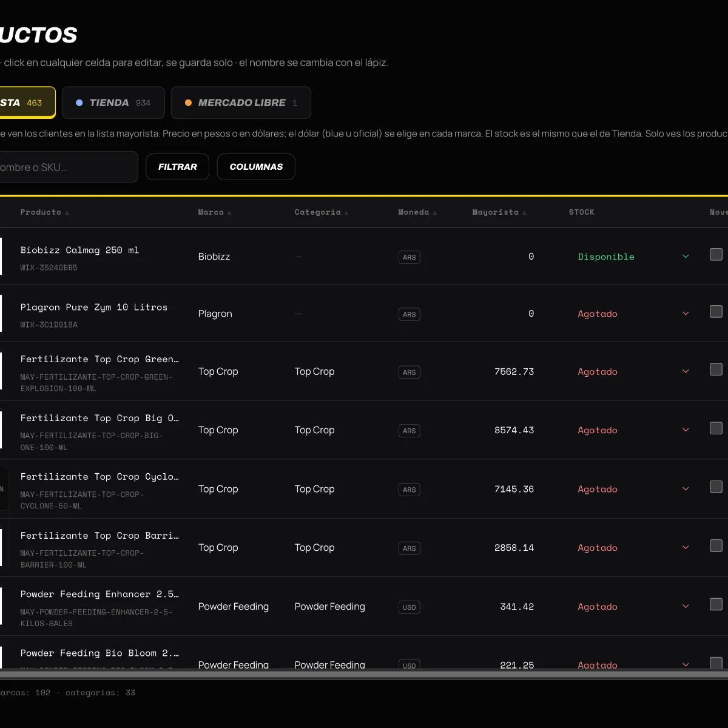This screenshot has height=728, width=728.
Task: Tick the checkbox for Top Crop Big One row
Action: 716,428
